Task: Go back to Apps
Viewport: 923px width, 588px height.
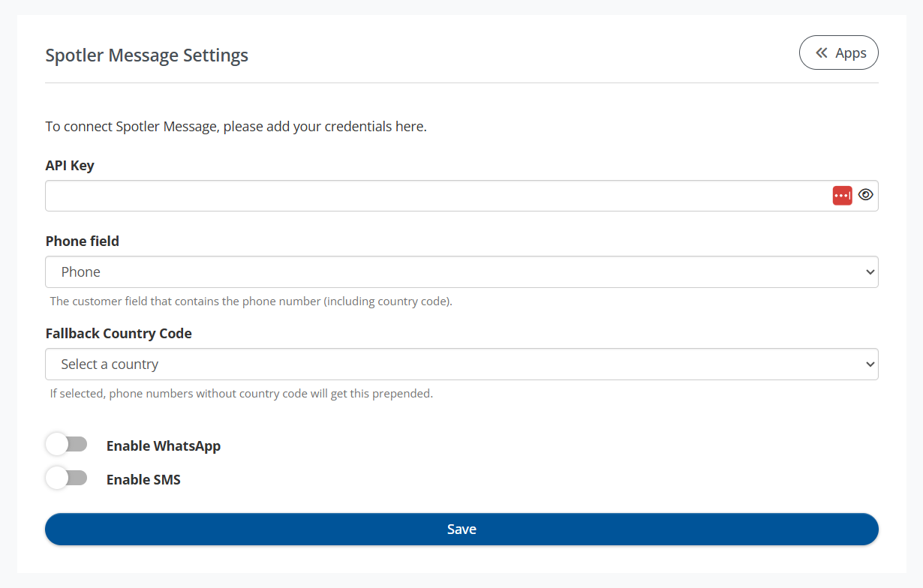Action: [x=839, y=52]
